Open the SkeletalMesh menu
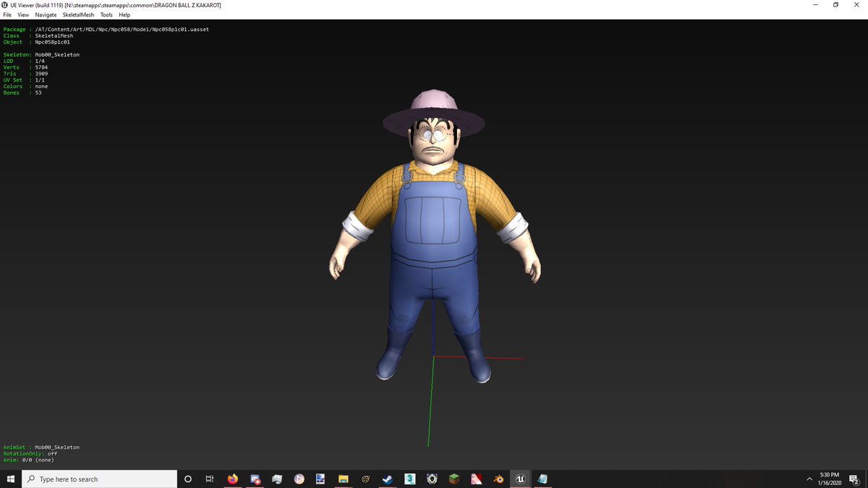The image size is (868, 488). (78, 14)
